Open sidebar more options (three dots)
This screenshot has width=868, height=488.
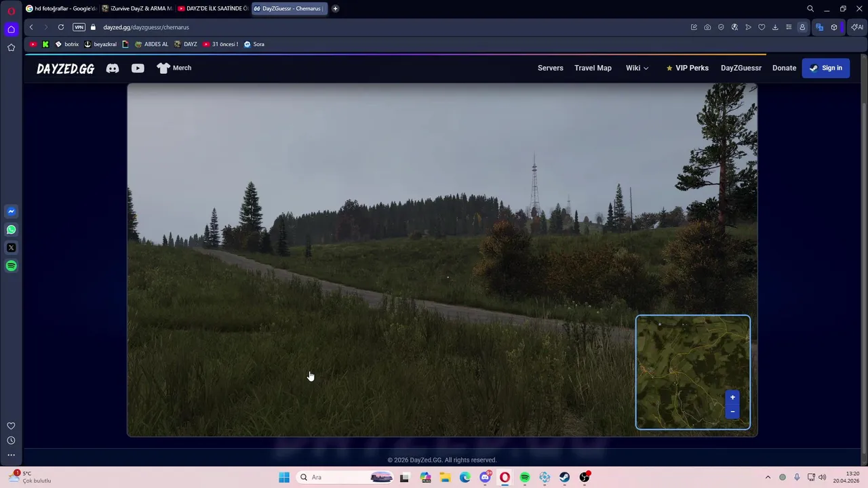pyautogui.click(x=11, y=455)
